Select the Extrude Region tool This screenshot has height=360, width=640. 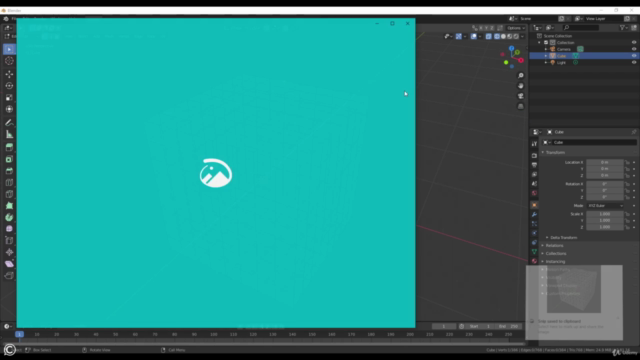click(x=9, y=147)
